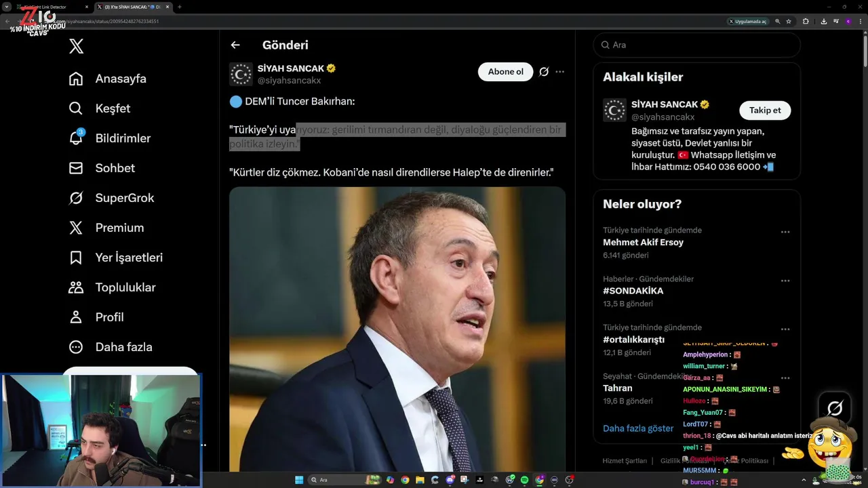Open Sohbet messages
This screenshot has width=868, height=488.
pos(102,168)
